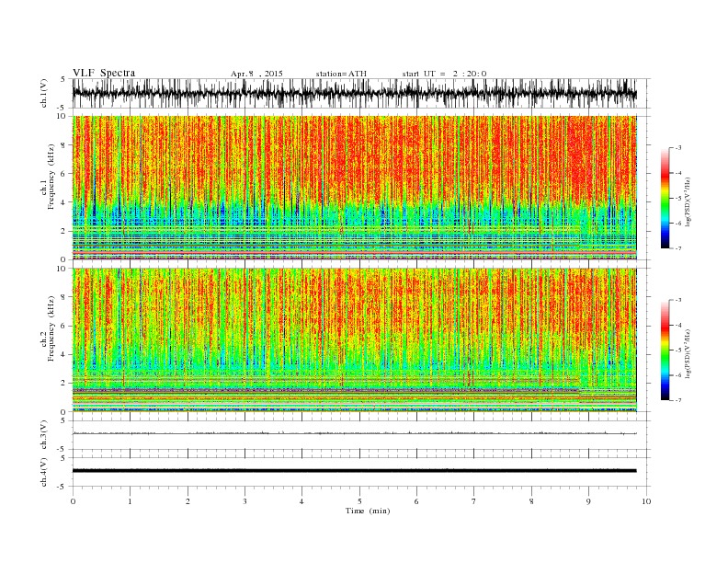Select the "ch.3(V)" axis label
Screen dimensions: 728x563
[x=44, y=435]
